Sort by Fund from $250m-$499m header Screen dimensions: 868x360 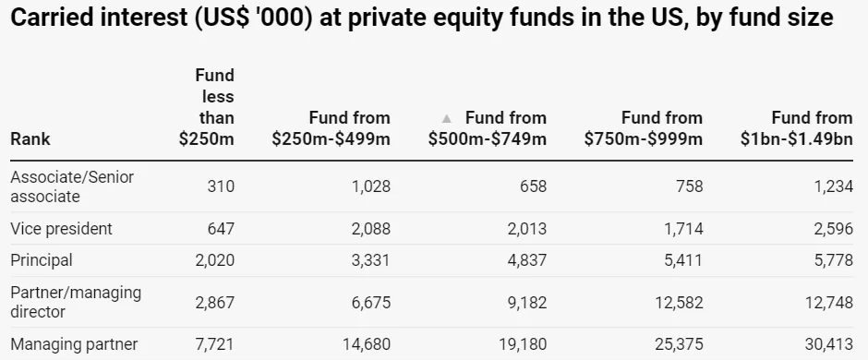[x=331, y=128]
